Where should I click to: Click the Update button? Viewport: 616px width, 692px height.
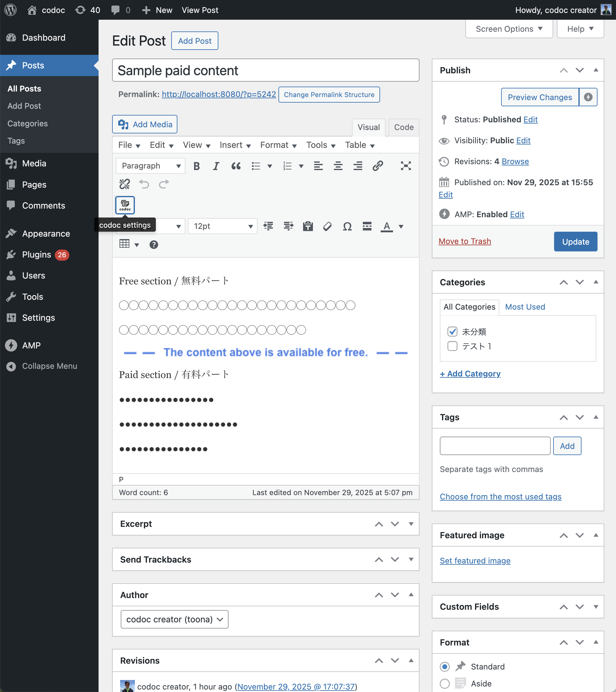tap(575, 241)
